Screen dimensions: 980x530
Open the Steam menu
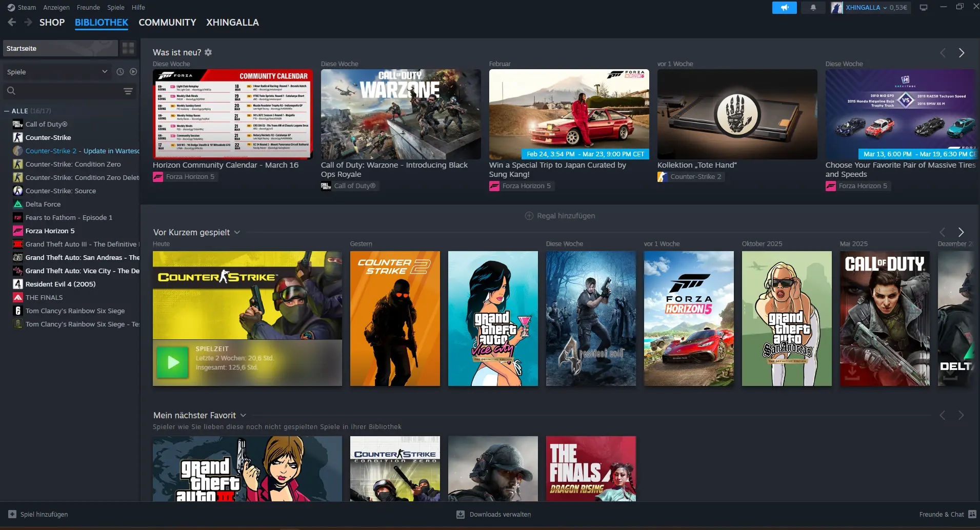coord(27,8)
